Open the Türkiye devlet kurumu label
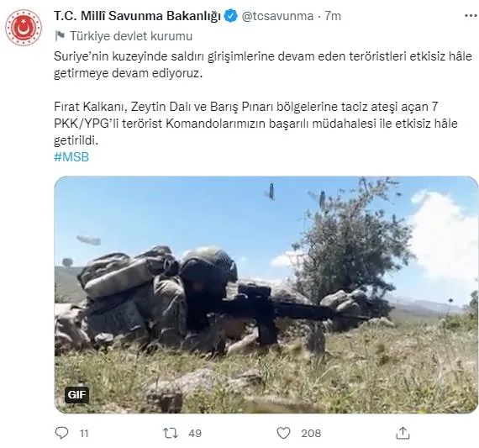This screenshot has height=448, width=479. pos(131,36)
